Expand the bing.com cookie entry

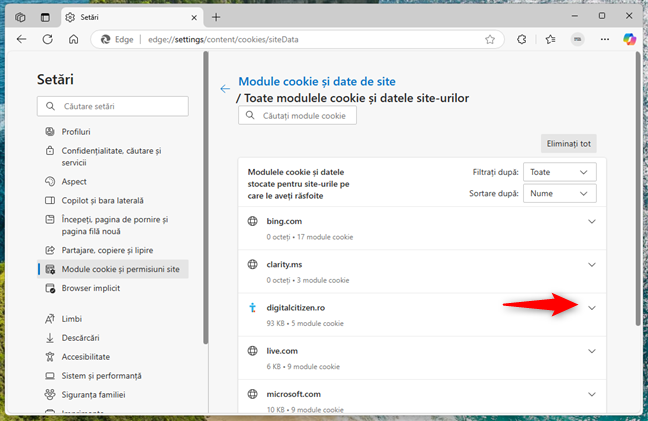[x=592, y=221]
